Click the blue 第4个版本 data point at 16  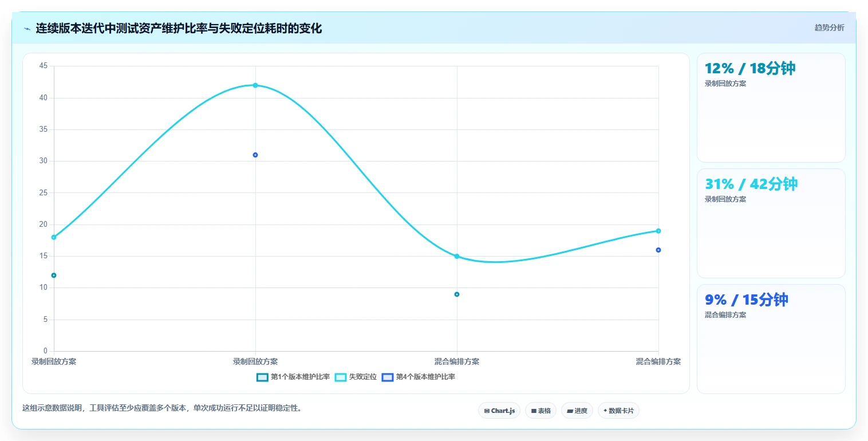pyautogui.click(x=658, y=250)
